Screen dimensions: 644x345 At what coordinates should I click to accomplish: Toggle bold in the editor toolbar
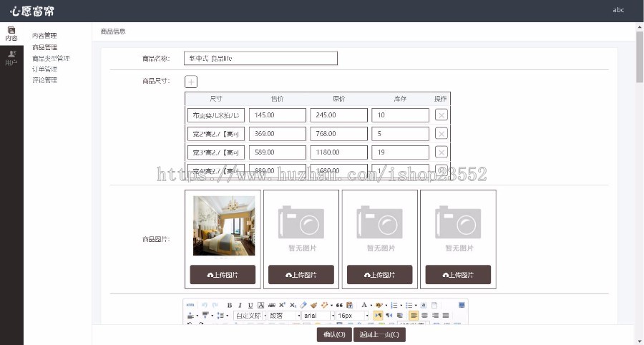(x=230, y=305)
